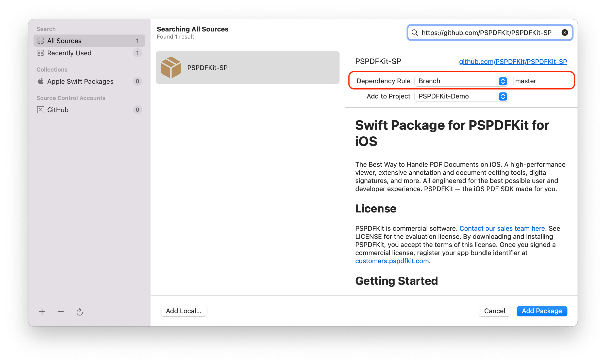Click Apple Swift Packages count badge 0

(137, 81)
